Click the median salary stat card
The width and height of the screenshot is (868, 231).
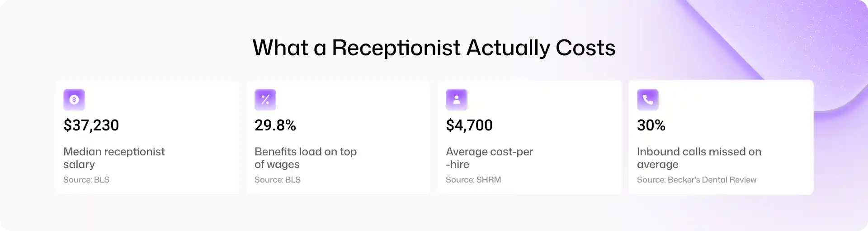coord(147,137)
